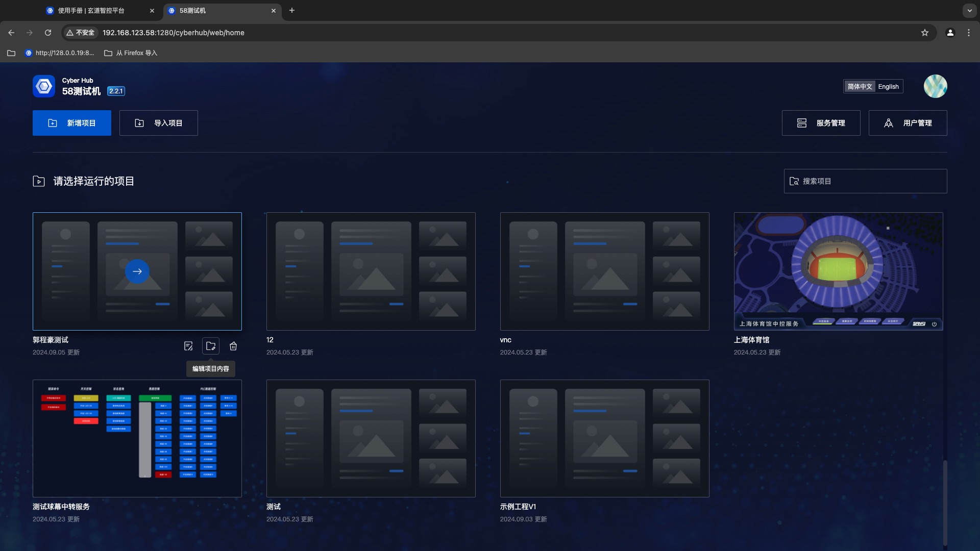Click the Cyber Hub logo icon
Image resolution: width=980 pixels, height=551 pixels.
tap(44, 86)
